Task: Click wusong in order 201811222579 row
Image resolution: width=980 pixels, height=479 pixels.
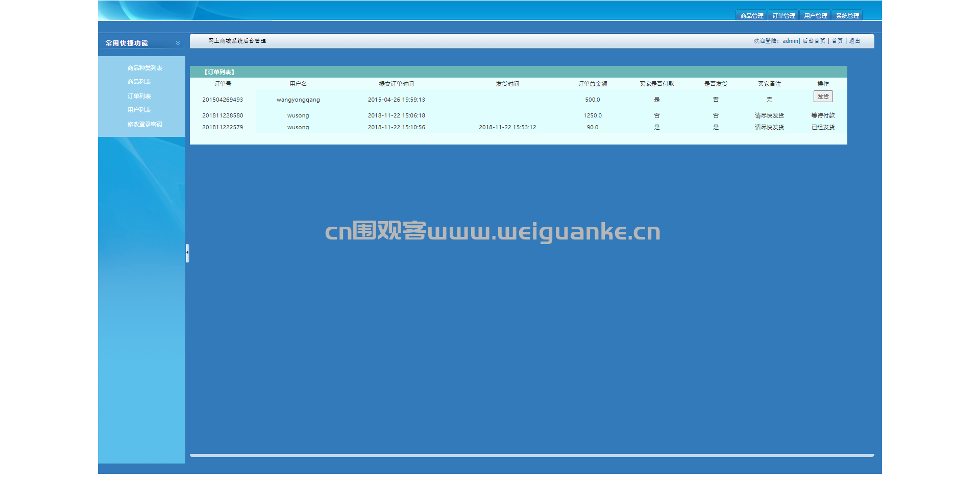Action: click(x=298, y=127)
